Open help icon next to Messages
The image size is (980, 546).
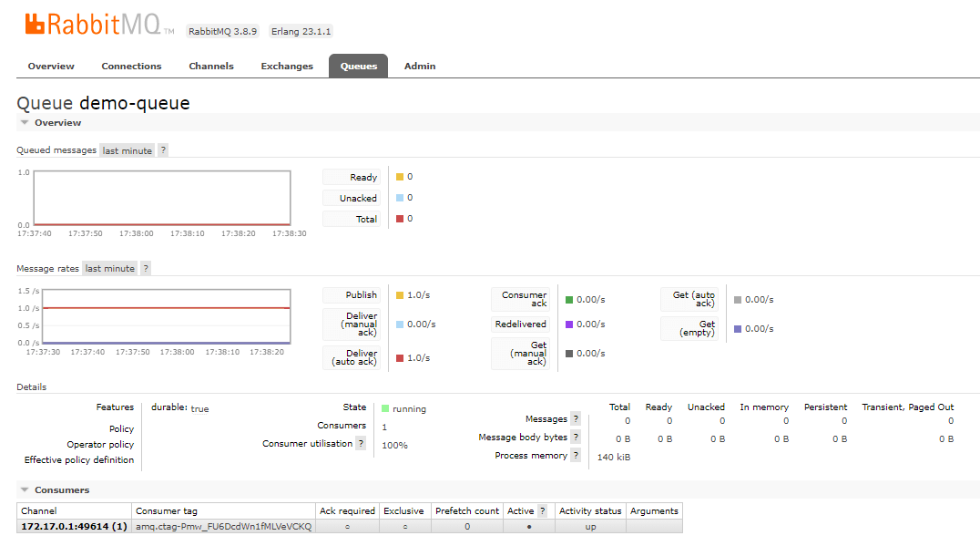(576, 419)
